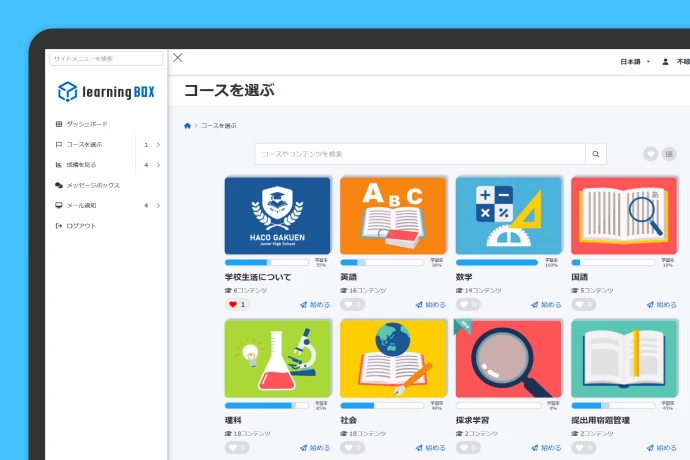Click the chart icon beside 成績を見る
Screen dimensions: 690x460
(59, 165)
